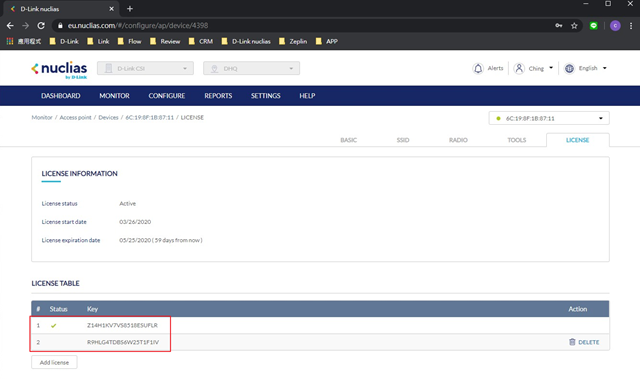Open the apps shortcut in bookmarks bar
The image size is (640, 379).
pos(24,41)
